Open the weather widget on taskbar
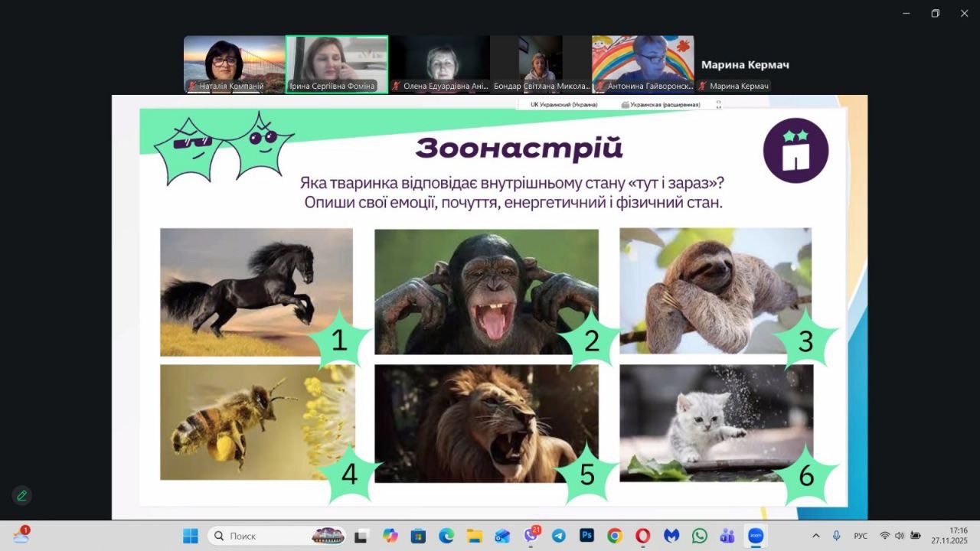The height and width of the screenshot is (551, 980). pos(21,535)
